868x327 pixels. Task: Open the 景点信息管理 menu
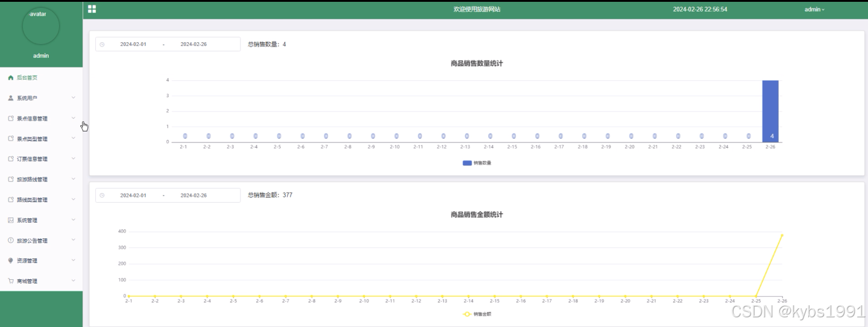click(x=41, y=118)
